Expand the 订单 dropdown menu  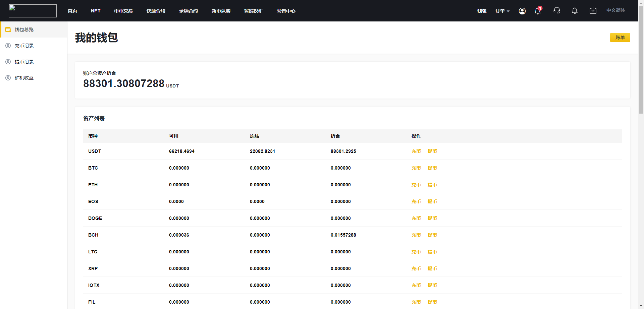(502, 11)
